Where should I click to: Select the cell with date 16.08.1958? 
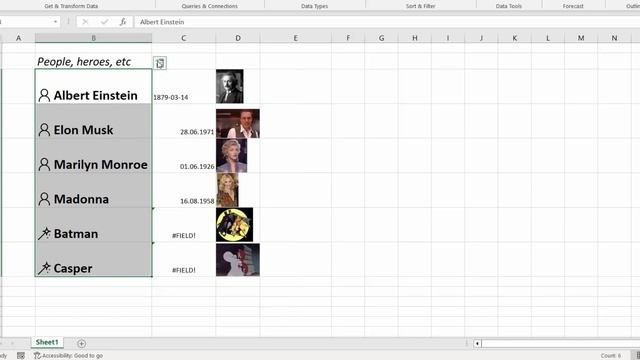(184, 190)
